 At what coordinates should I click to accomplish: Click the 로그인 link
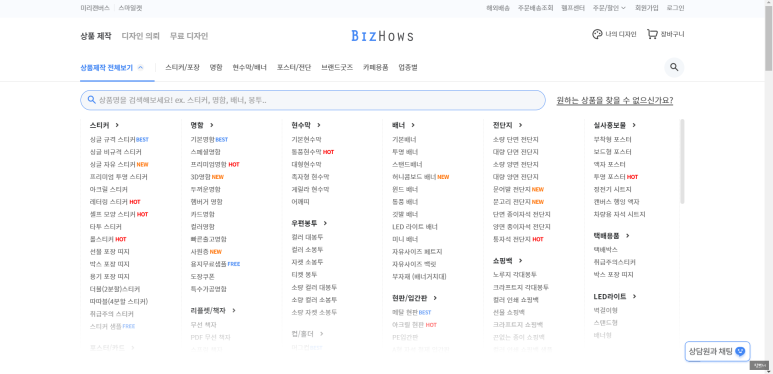coord(675,8)
